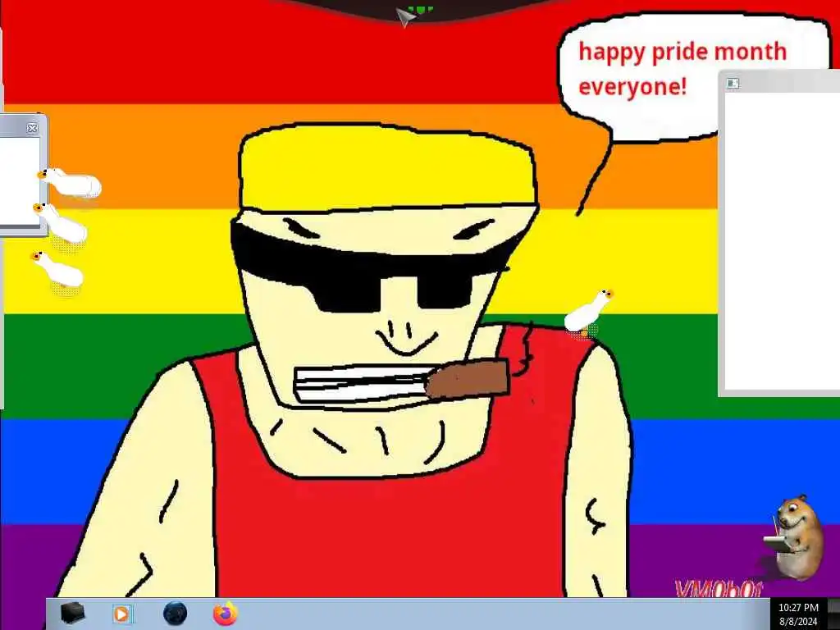Screen dimensions: 840x630
Task: Launch the media player taskbar icon
Action: pyautogui.click(x=123, y=614)
